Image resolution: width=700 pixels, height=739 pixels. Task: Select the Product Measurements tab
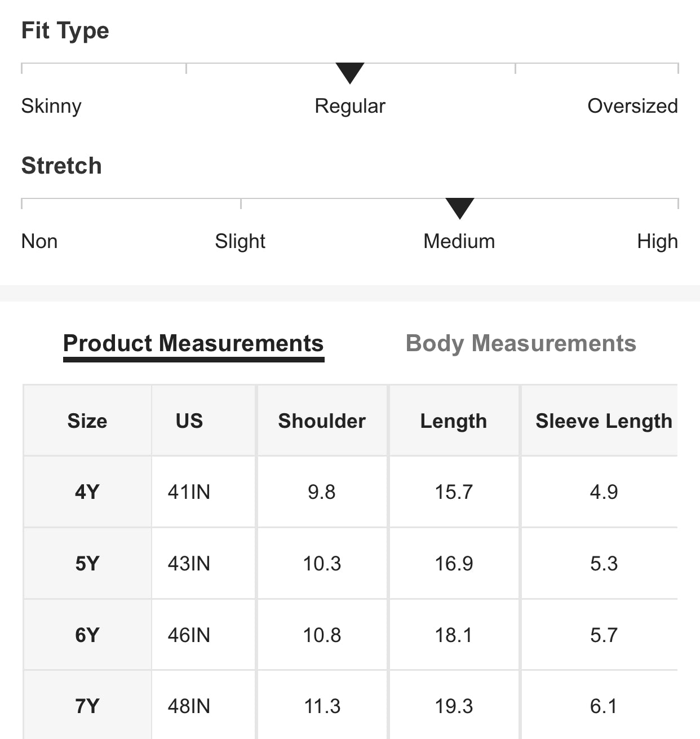[193, 343]
